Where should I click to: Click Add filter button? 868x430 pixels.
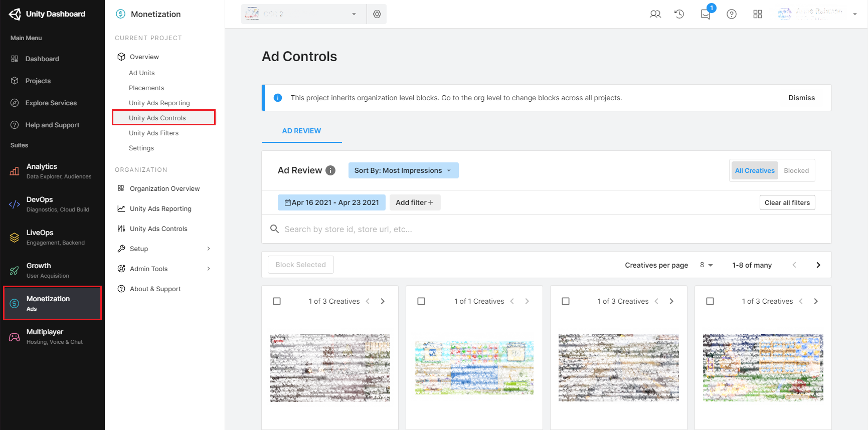click(x=415, y=202)
